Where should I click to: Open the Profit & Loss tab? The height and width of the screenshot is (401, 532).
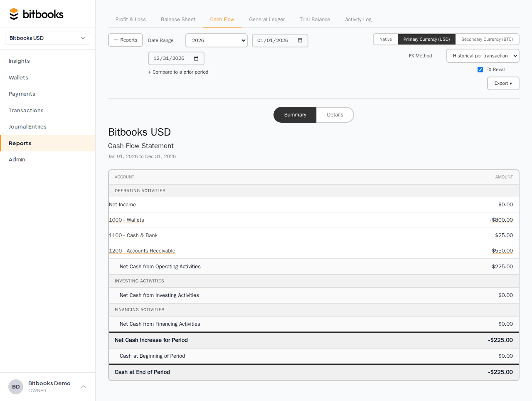click(131, 20)
